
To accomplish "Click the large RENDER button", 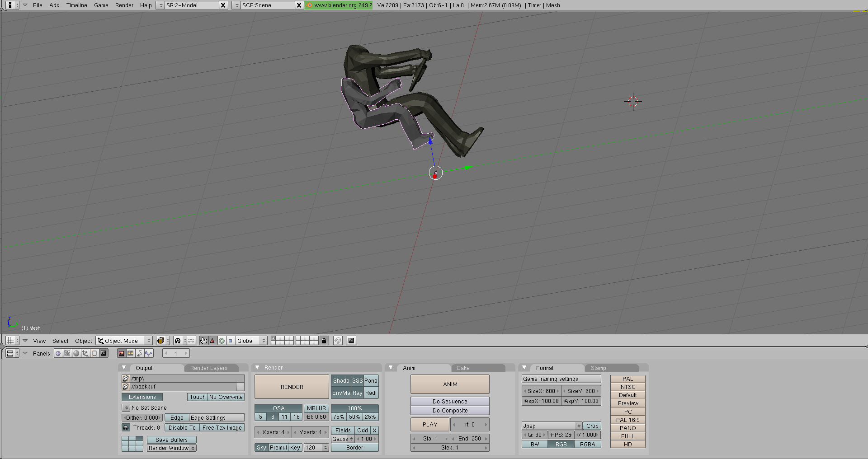I will 292,387.
